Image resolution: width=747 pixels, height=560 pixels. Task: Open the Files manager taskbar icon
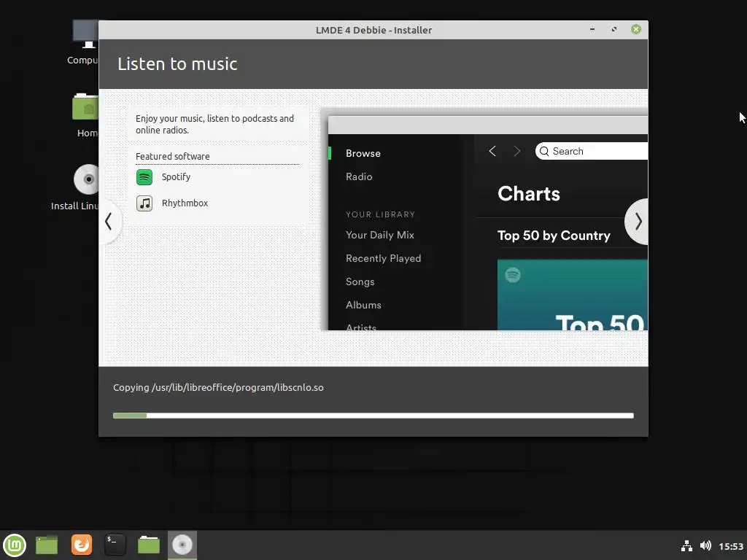pos(149,545)
